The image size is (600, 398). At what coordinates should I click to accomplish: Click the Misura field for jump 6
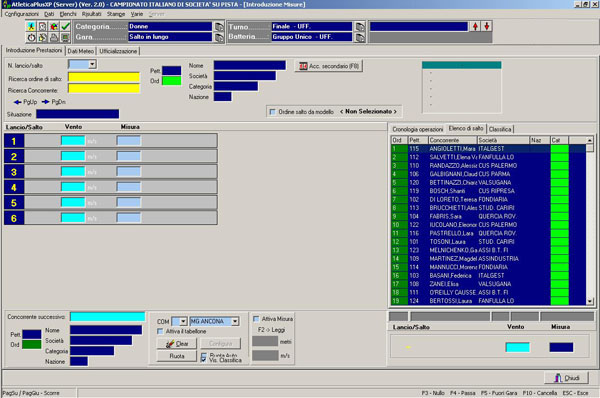pos(129,218)
